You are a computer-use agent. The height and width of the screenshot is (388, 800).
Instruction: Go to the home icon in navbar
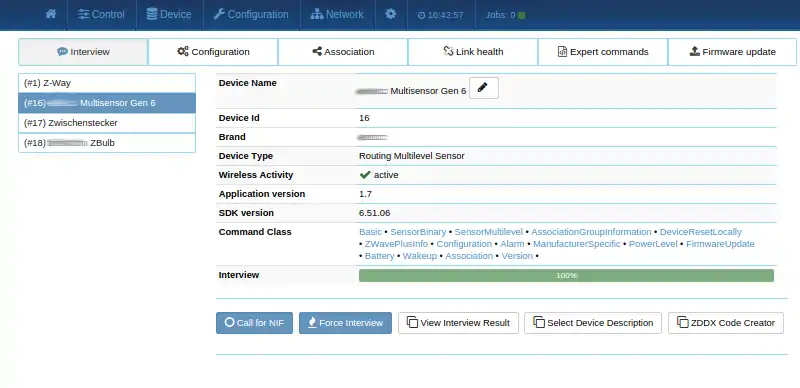(x=51, y=14)
